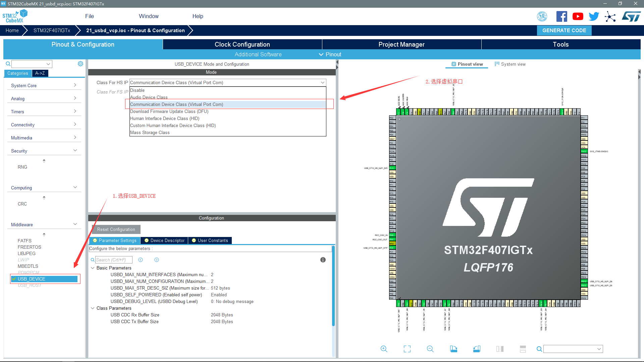Switch to the Tools tab
This screenshot has height=362, width=644.
[x=561, y=44]
